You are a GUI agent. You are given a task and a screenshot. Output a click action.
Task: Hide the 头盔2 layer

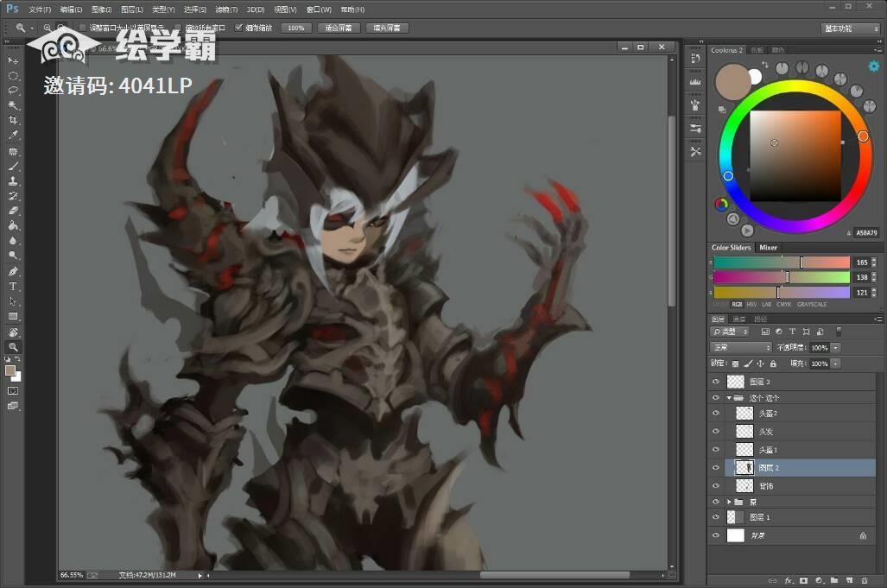tap(716, 414)
